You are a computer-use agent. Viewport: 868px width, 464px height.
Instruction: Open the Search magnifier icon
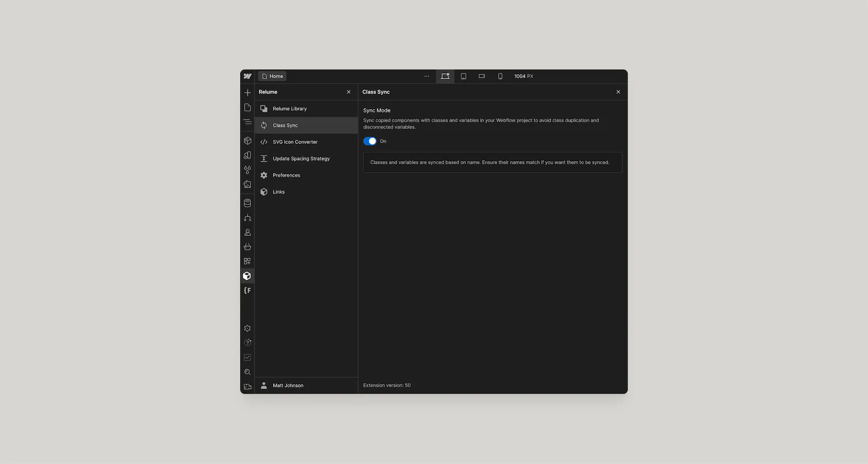tap(247, 372)
